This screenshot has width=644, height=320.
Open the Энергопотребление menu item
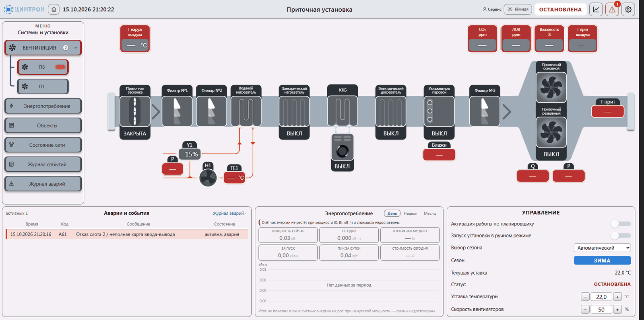pyautogui.click(x=43, y=106)
